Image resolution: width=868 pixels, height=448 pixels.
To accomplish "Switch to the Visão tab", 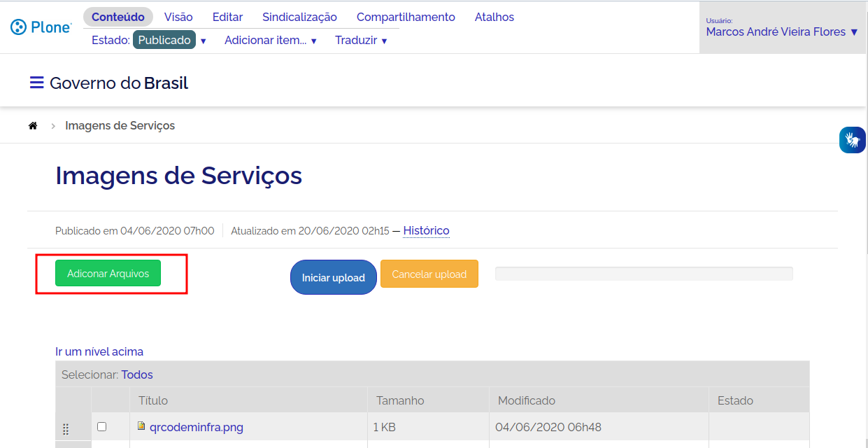I will click(178, 17).
